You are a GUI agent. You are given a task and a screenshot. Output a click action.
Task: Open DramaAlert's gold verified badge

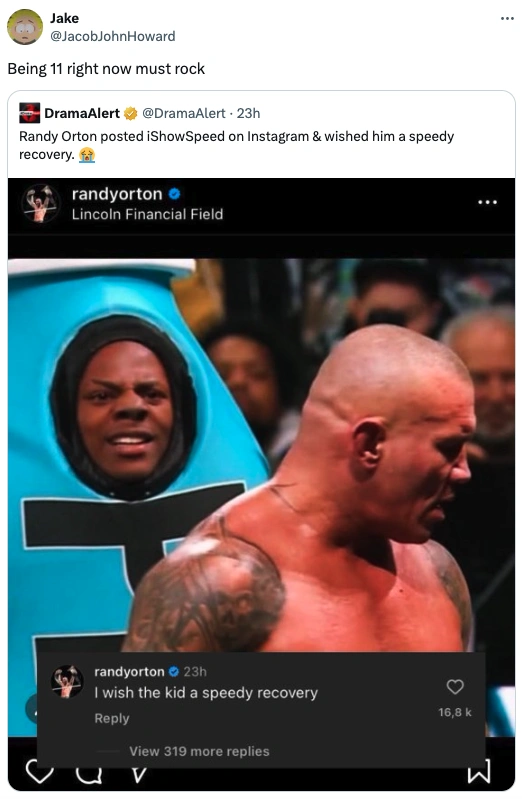point(130,113)
